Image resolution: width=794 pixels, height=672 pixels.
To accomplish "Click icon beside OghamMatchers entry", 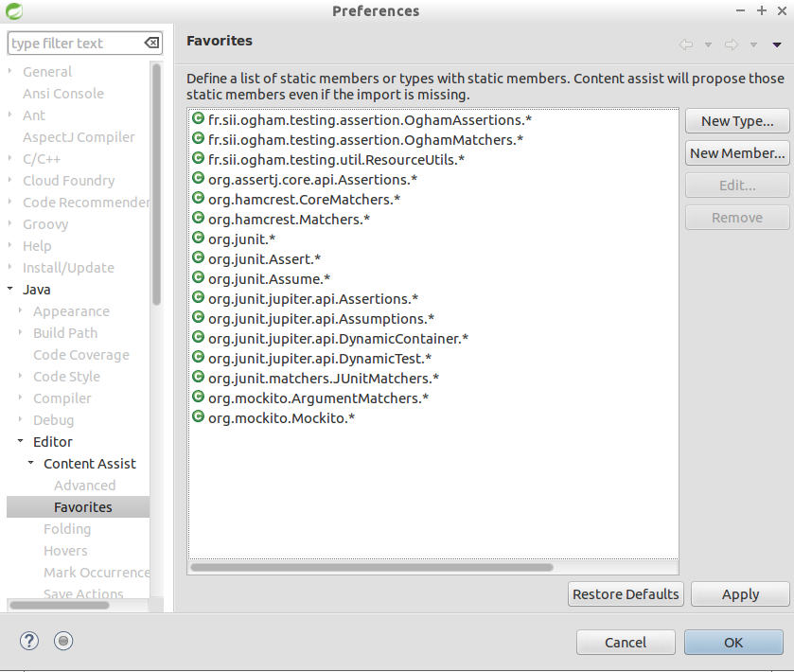I will coord(198,138).
